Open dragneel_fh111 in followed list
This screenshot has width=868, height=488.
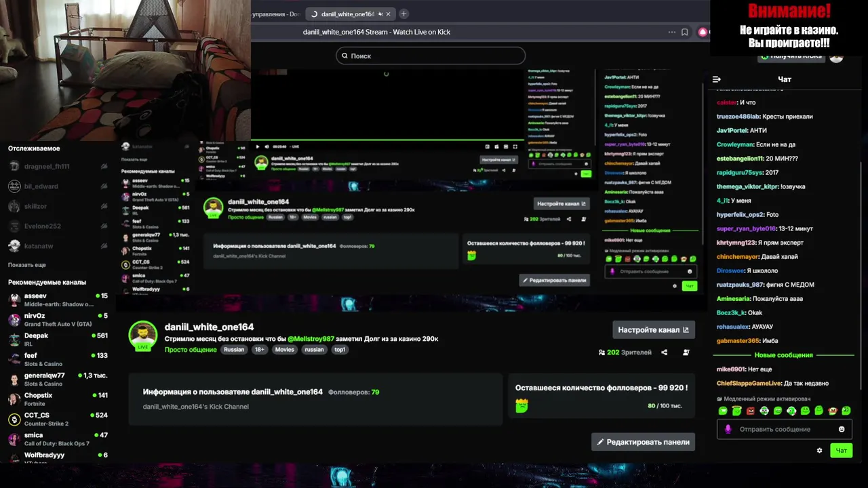(58, 166)
